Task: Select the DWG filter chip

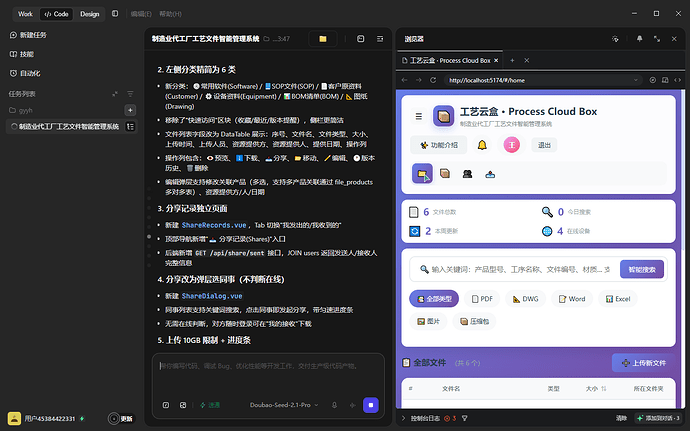Action: (x=525, y=299)
